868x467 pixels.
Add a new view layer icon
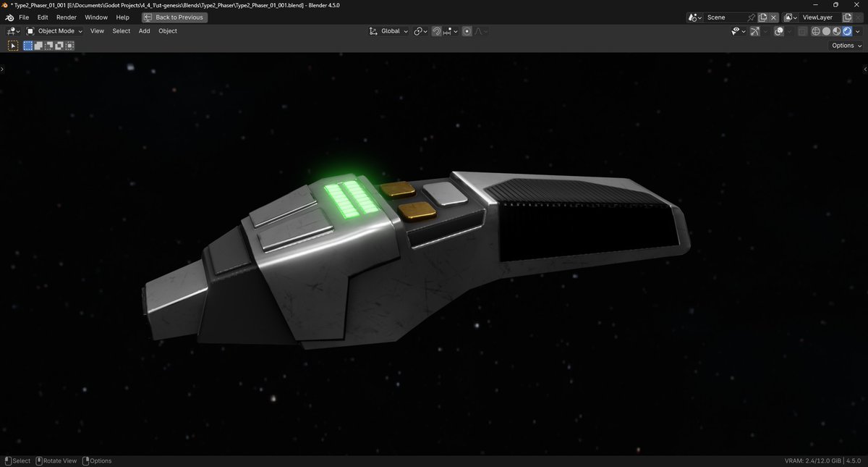(x=847, y=17)
